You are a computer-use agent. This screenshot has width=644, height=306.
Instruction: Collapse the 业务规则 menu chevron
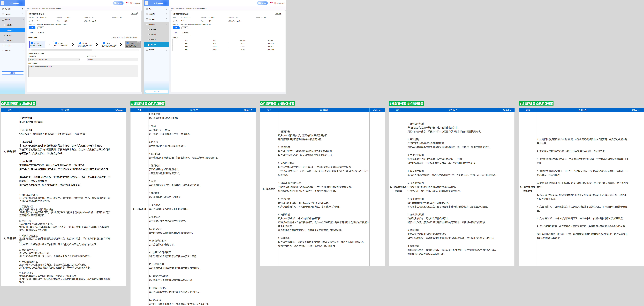pos(23,20)
